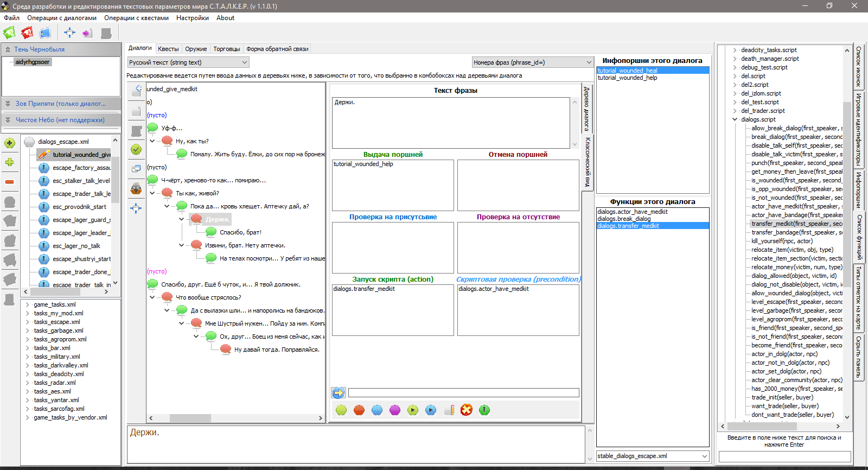Click the gas mask icon
This screenshot has height=470, width=868.
coord(136,189)
